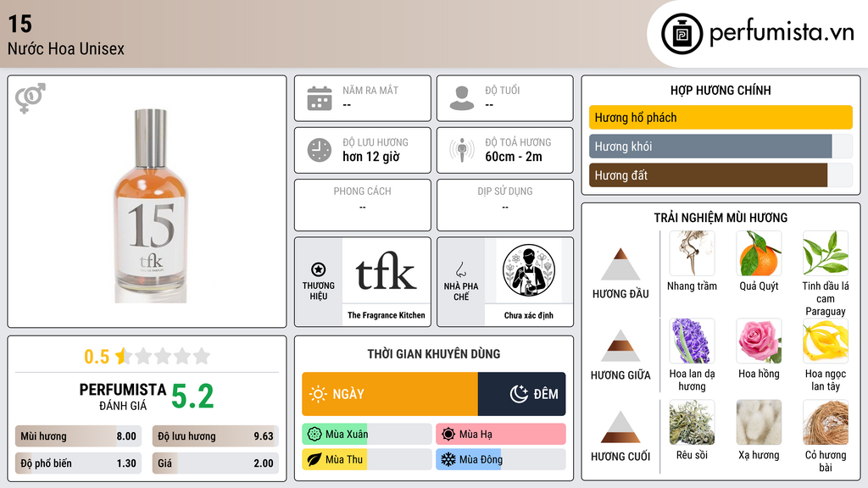
Task: Click the calendar icon beside Năm ra mắt
Action: pyautogui.click(x=320, y=98)
